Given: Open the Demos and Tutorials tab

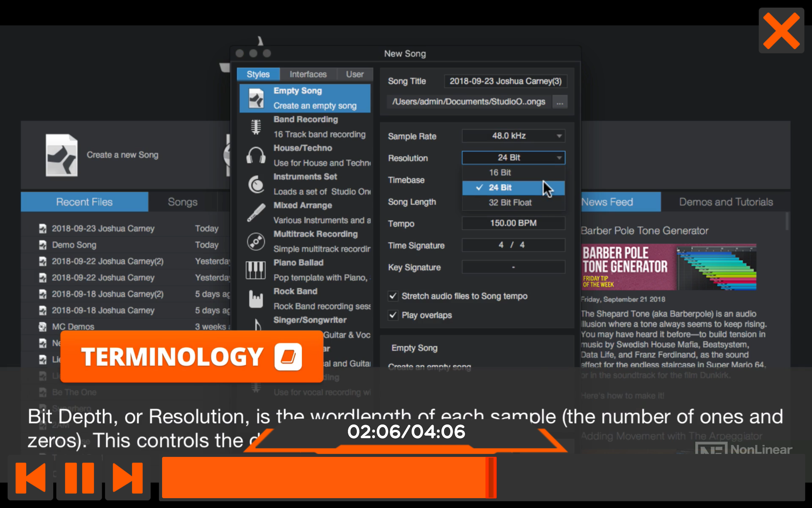Looking at the screenshot, I should 726,202.
